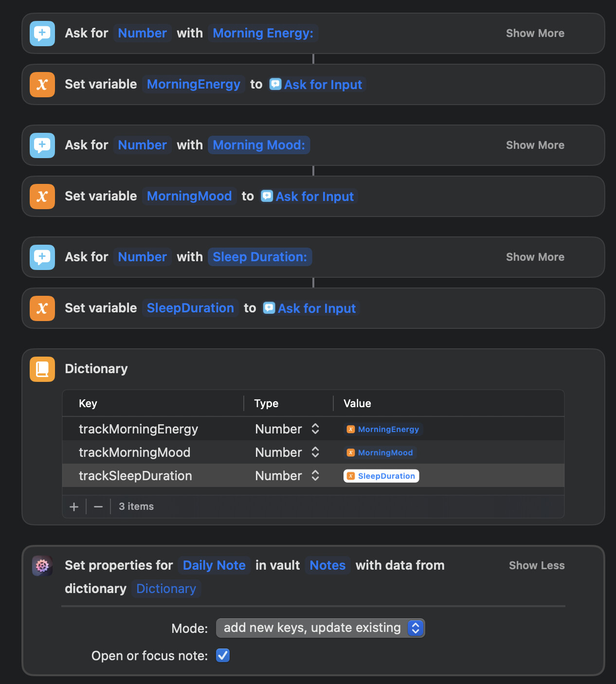Change the type stepper for trackMorningEnergy

(x=315, y=429)
